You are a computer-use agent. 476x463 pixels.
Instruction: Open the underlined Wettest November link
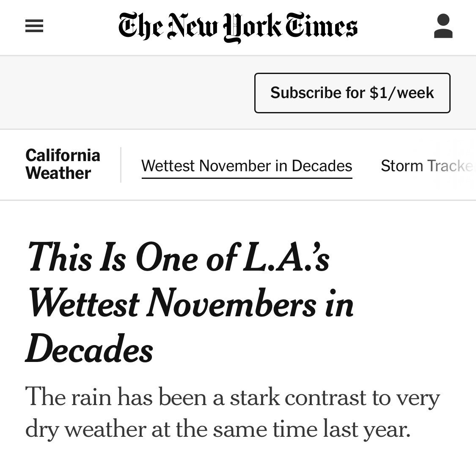coord(247,166)
